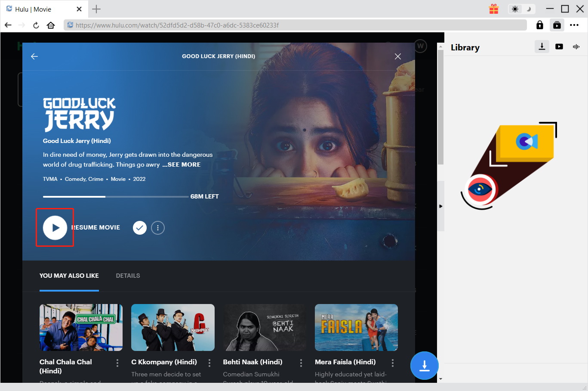
Task: Click the blue floating download button
Action: click(424, 366)
